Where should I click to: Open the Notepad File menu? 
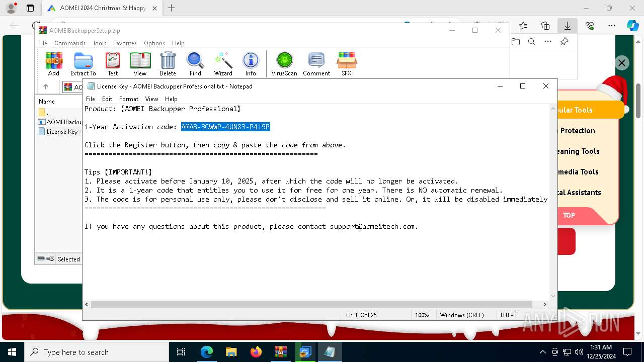(x=91, y=99)
